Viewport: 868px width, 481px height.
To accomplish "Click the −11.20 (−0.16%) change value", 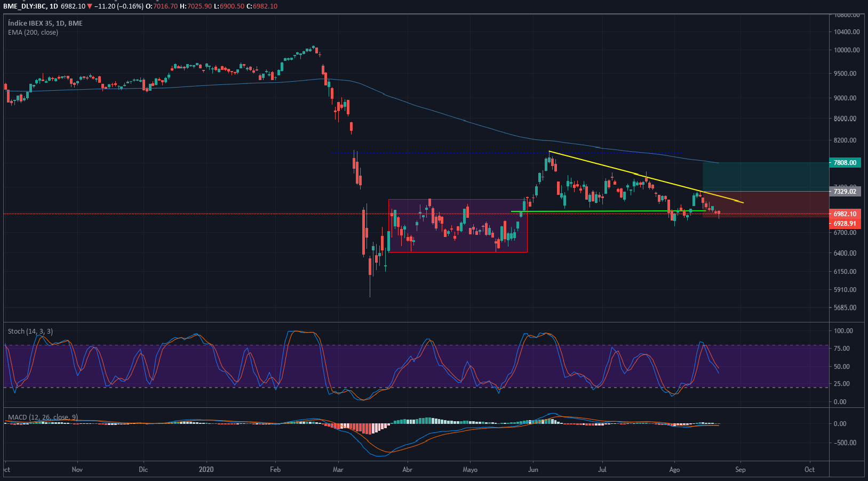I will pyautogui.click(x=118, y=6).
